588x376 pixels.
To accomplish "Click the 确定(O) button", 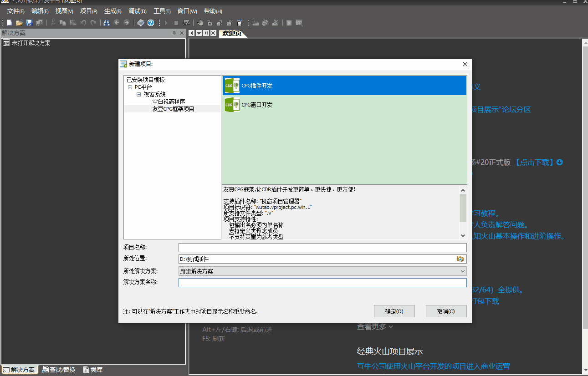I will 394,311.
